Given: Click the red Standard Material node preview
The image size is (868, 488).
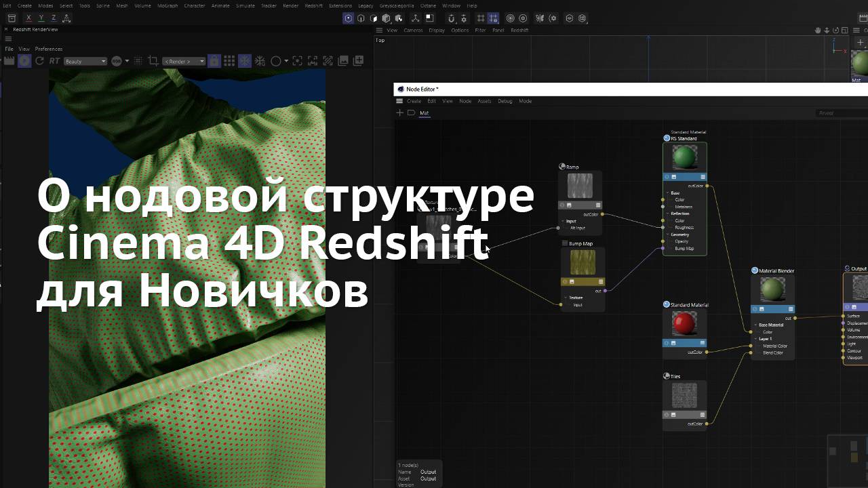Looking at the screenshot, I should tap(684, 325).
